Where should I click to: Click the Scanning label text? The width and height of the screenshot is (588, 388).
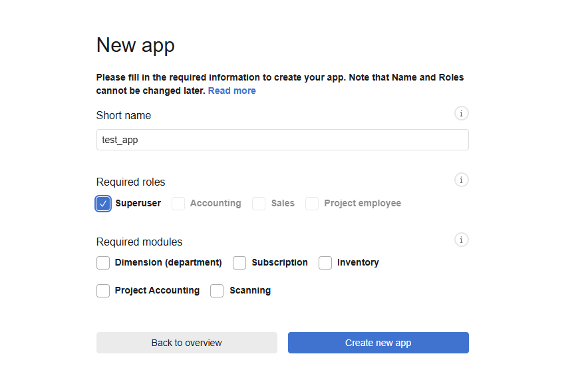(250, 290)
